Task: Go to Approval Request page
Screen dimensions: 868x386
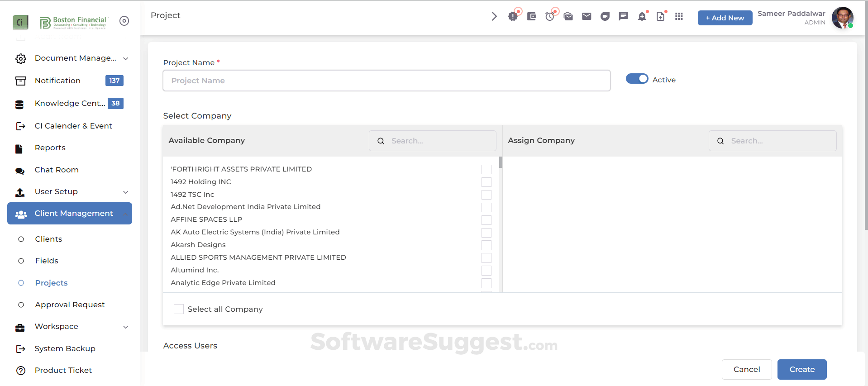Action: pos(70,305)
